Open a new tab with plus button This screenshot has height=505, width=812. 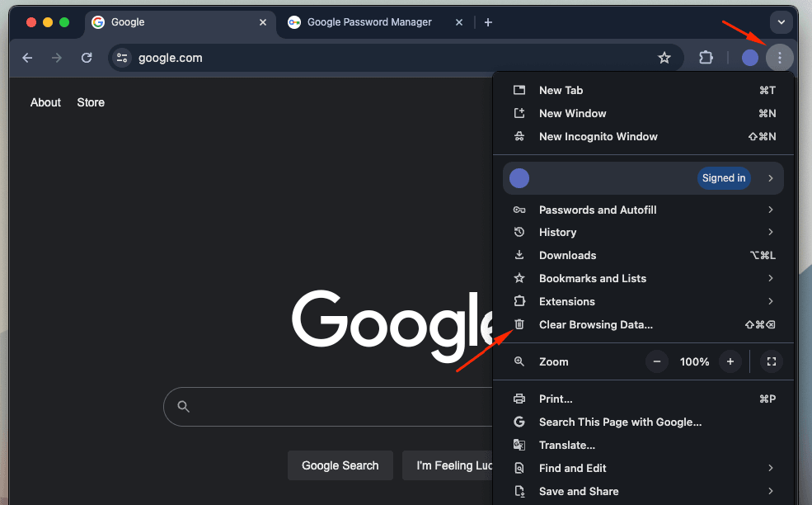[488, 22]
